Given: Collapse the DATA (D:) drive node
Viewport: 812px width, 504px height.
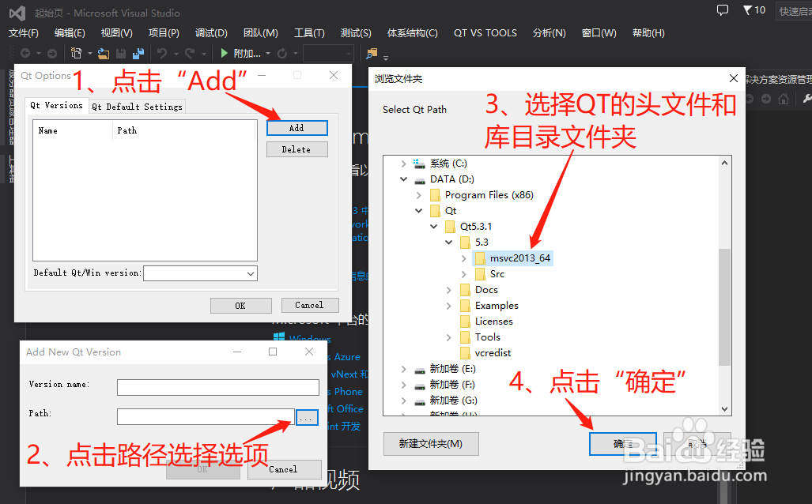Looking at the screenshot, I should (x=403, y=179).
